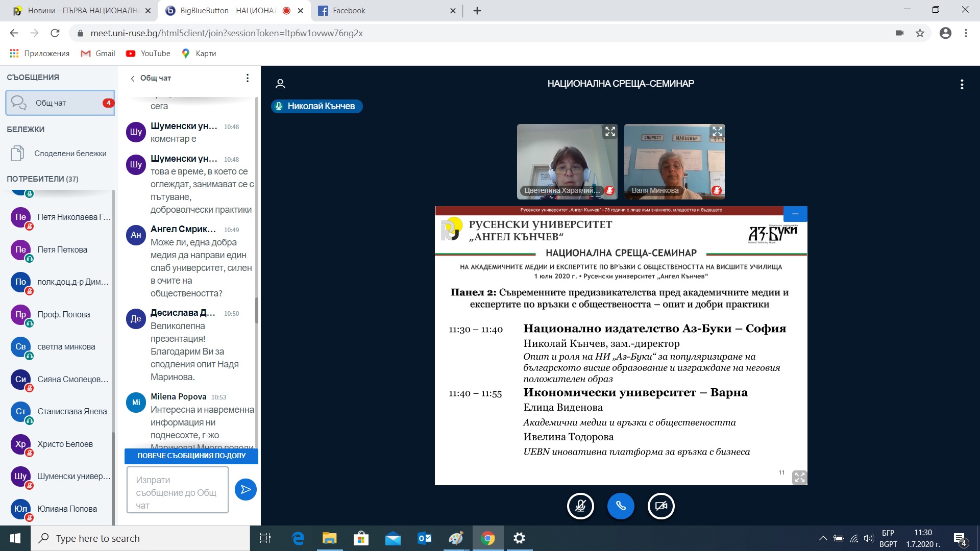980x551 pixels.
Task: Open Task View on taskbar
Action: [x=265, y=539]
